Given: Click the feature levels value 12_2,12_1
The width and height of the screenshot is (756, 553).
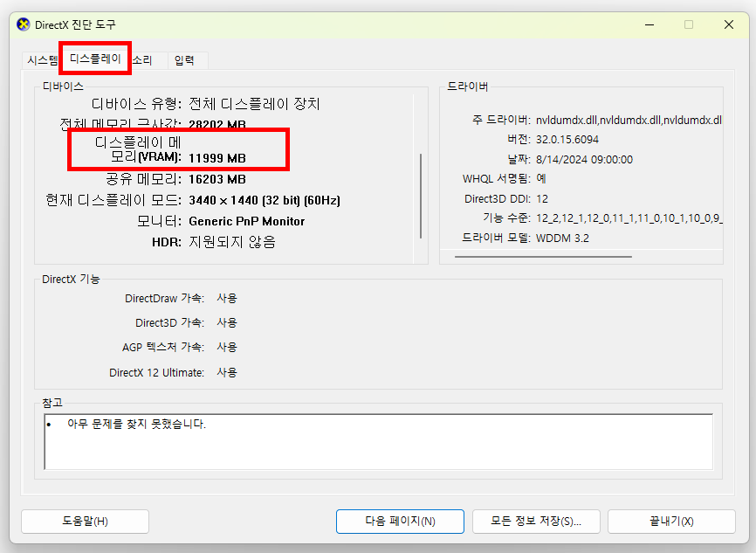Looking at the screenshot, I should pos(629,218).
